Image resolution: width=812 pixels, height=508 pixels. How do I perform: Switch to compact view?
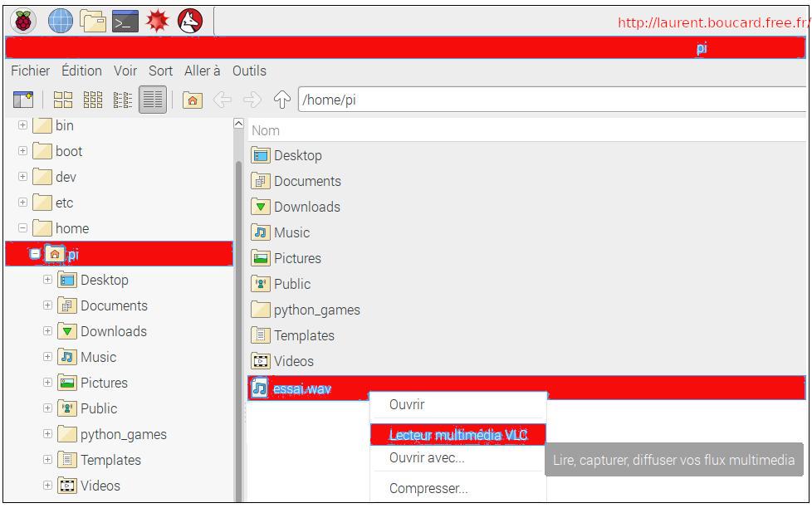click(123, 100)
